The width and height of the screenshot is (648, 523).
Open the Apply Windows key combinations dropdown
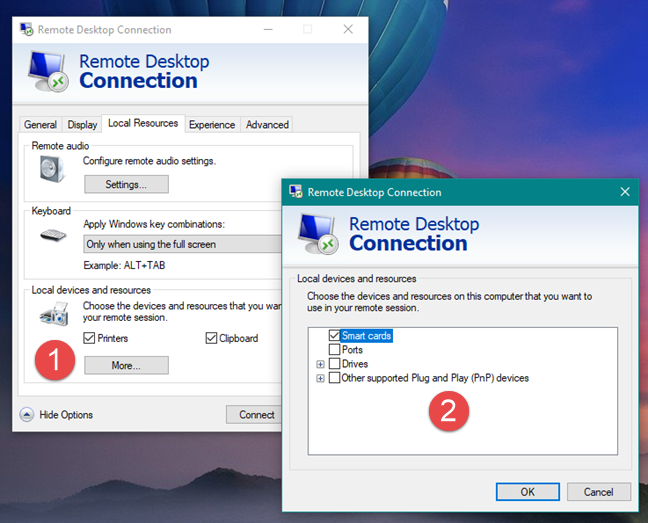(182, 244)
